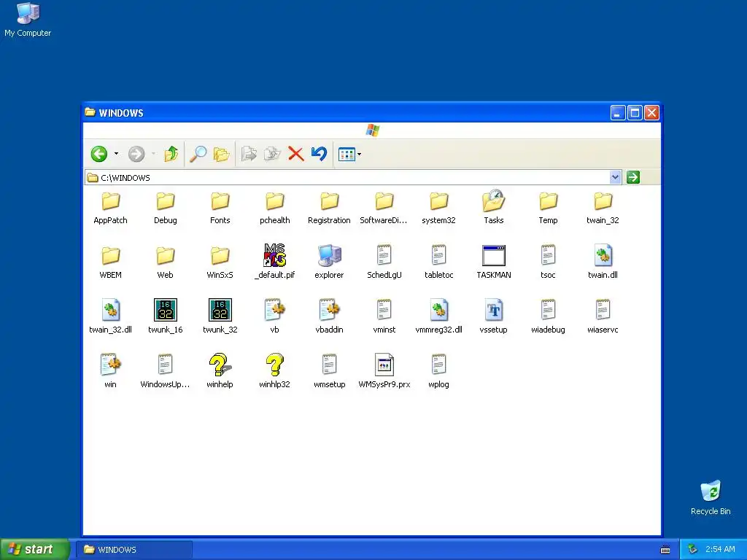Select the vmmreg32.dll file
The height and width of the screenshot is (560, 747).
coord(438,316)
